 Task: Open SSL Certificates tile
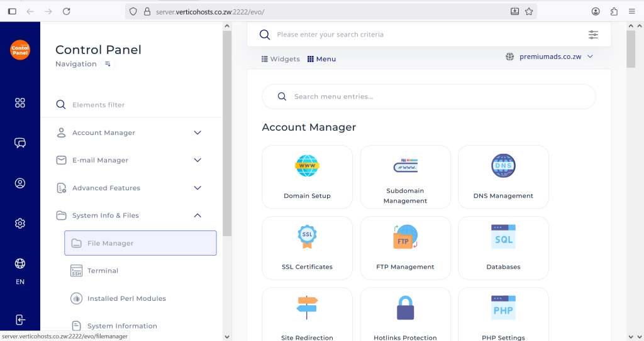tap(307, 247)
